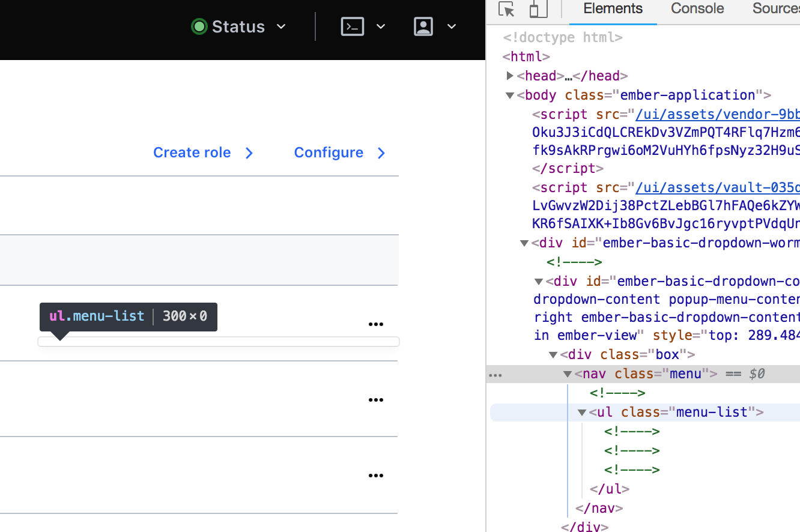This screenshot has height=532, width=800.
Task: Click the Create role link
Action: click(204, 153)
